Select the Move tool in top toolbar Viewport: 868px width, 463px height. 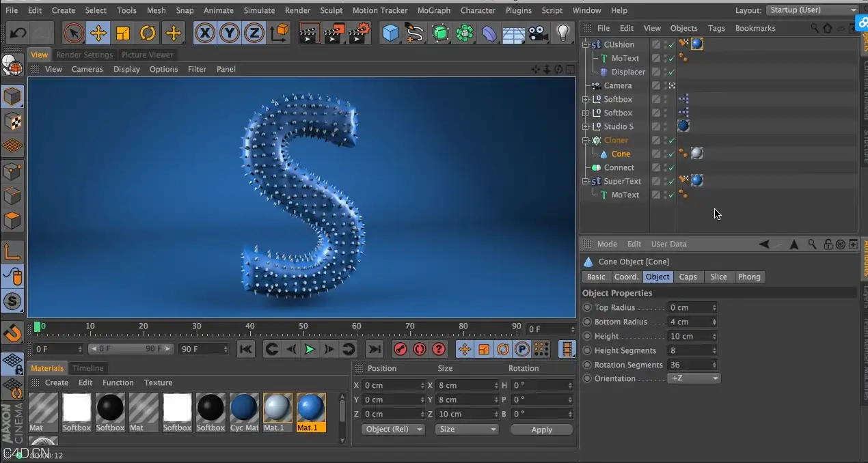click(x=98, y=33)
